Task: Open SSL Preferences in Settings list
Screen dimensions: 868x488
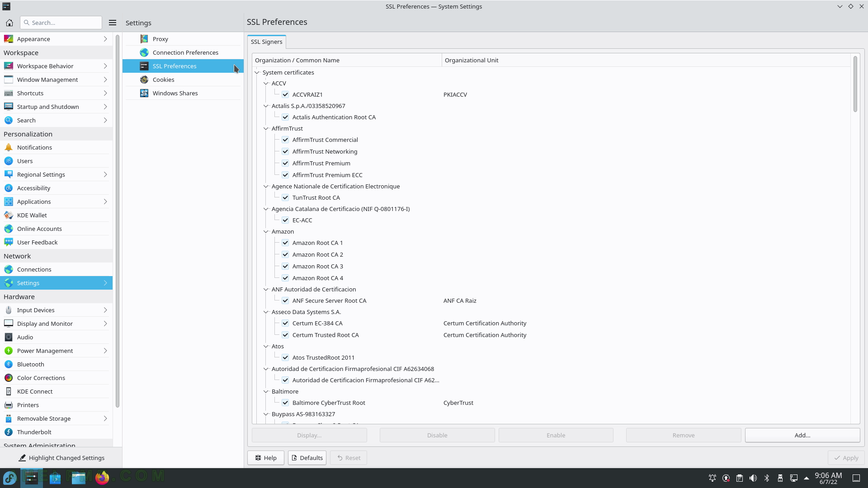Action: click(x=183, y=66)
